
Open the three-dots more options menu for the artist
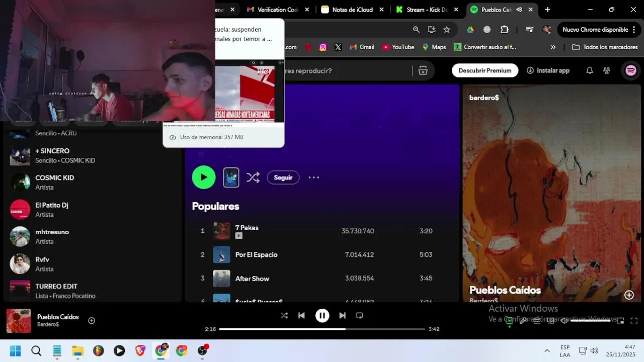point(314,177)
